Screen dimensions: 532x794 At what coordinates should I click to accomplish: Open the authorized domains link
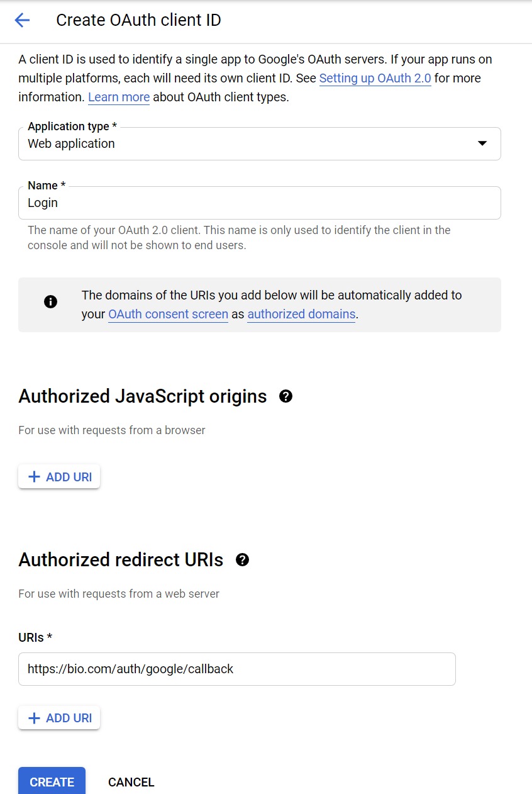[302, 314]
